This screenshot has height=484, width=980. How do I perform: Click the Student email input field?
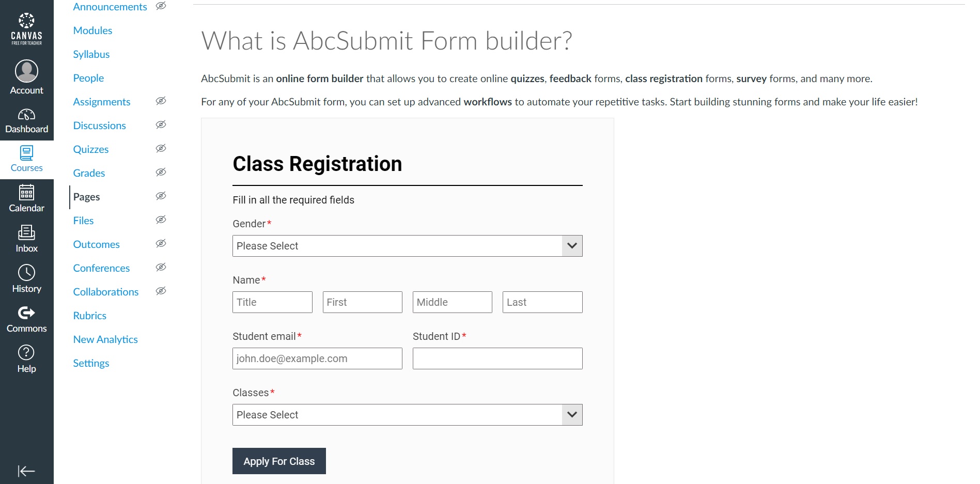(x=317, y=358)
